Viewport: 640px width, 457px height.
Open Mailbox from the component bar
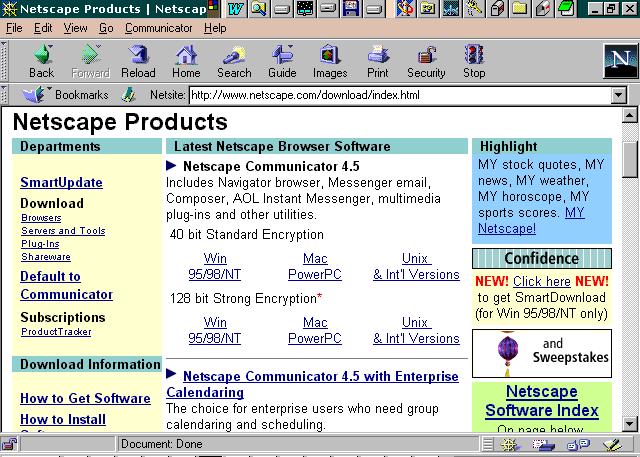coord(544,444)
